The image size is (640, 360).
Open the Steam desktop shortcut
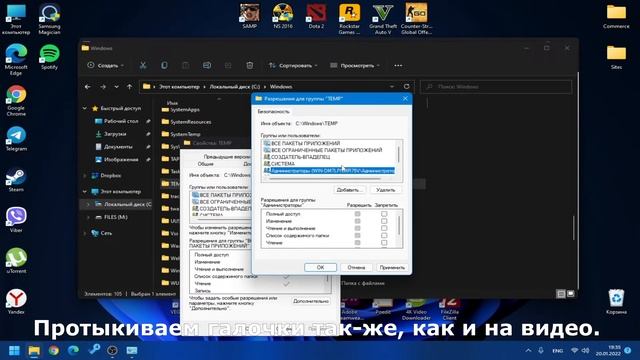point(16,179)
